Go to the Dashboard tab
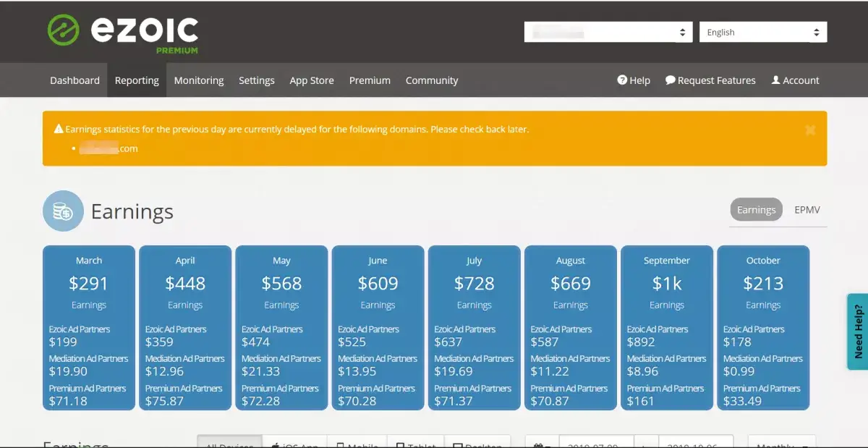 (x=75, y=80)
